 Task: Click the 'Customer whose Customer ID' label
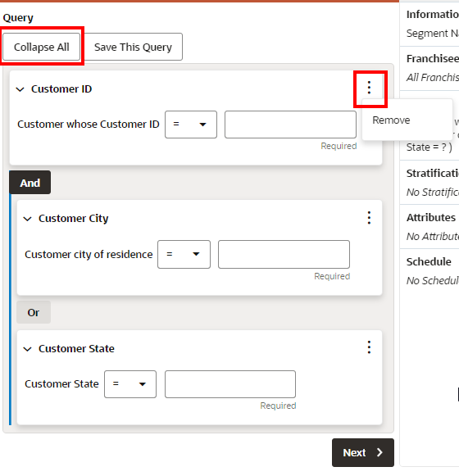(x=88, y=125)
